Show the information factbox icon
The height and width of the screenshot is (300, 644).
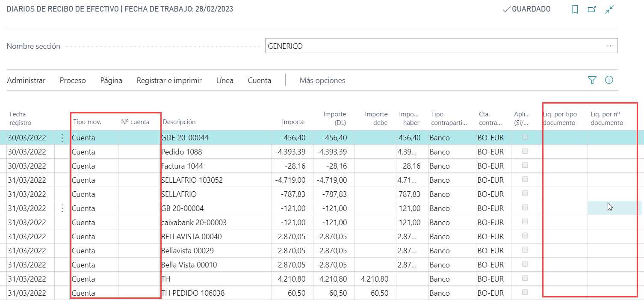609,80
